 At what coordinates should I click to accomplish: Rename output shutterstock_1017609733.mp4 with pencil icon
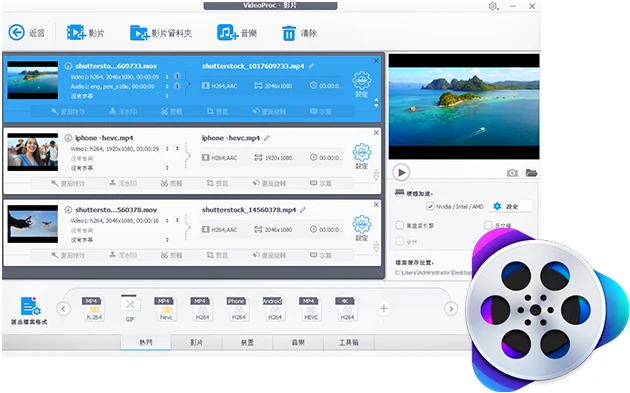(311, 66)
